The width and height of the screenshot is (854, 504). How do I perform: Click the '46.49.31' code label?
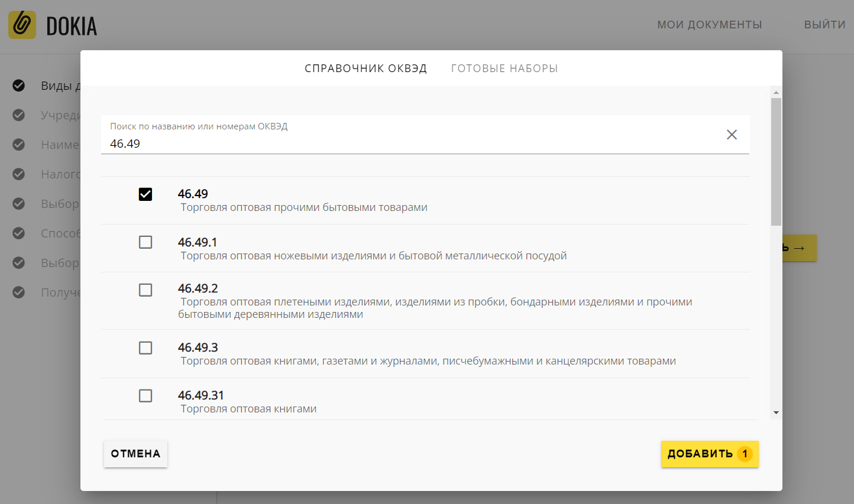(201, 395)
